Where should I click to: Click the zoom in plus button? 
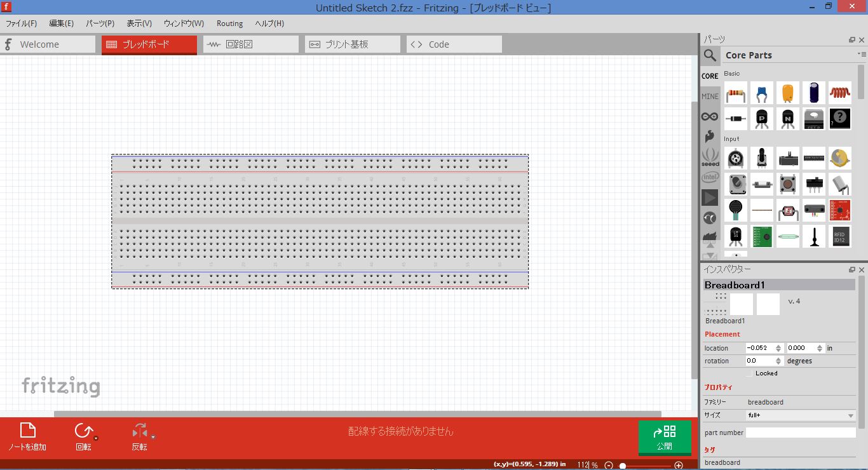[679, 465]
